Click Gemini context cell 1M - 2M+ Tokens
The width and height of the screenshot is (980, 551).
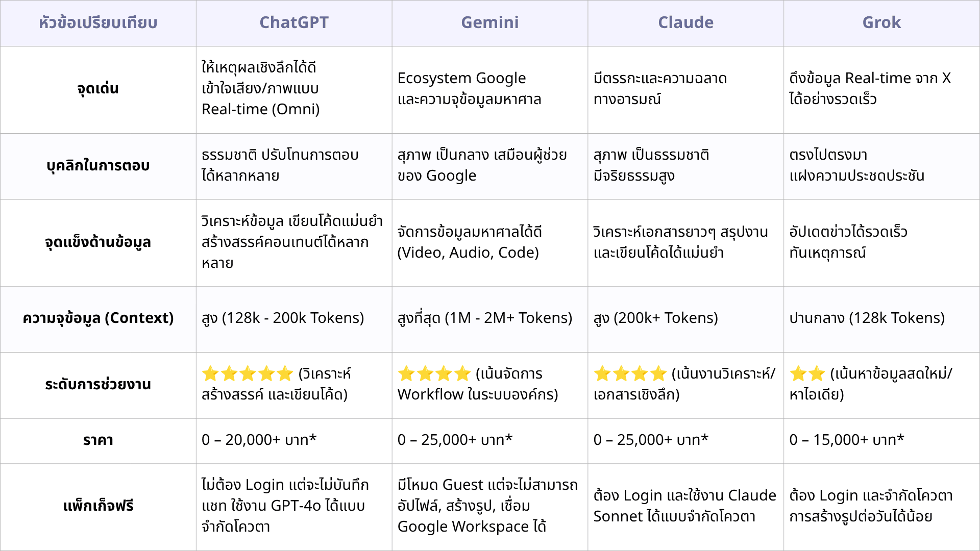tap(485, 318)
